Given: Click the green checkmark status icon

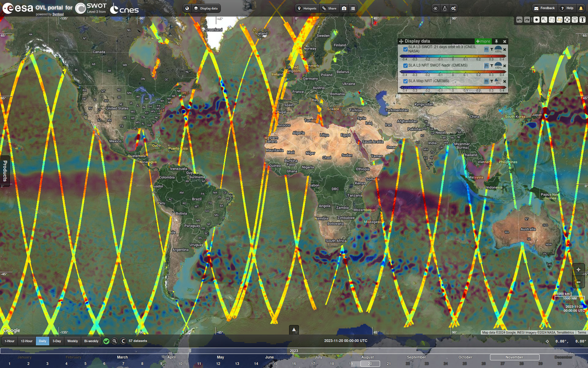Looking at the screenshot, I should [106, 341].
